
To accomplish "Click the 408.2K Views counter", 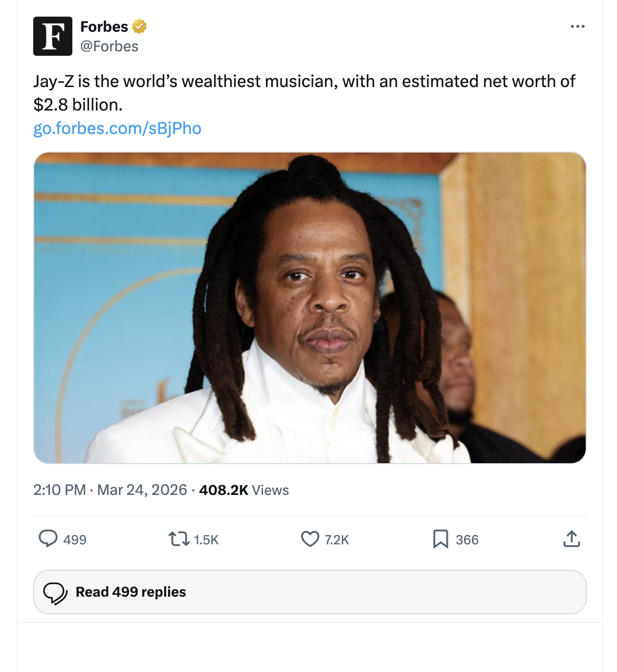I will point(244,490).
